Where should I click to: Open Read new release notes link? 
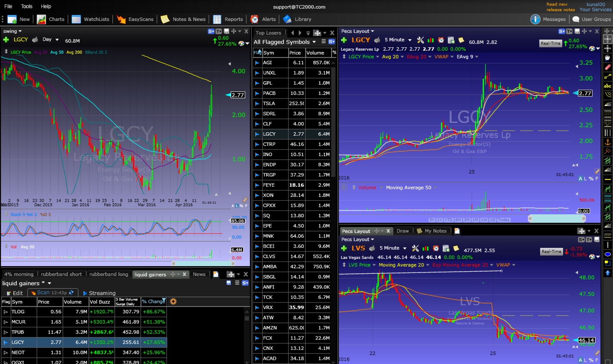click(x=561, y=7)
